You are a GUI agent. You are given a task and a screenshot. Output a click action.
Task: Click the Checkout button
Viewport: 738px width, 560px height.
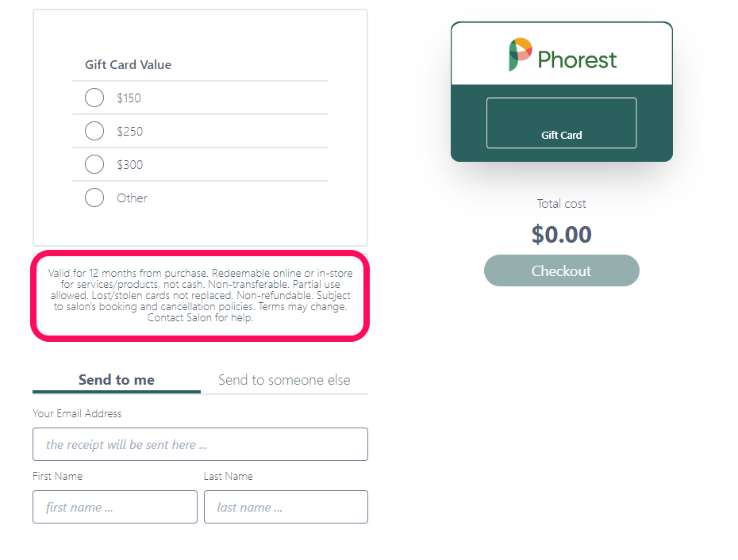pyautogui.click(x=562, y=270)
